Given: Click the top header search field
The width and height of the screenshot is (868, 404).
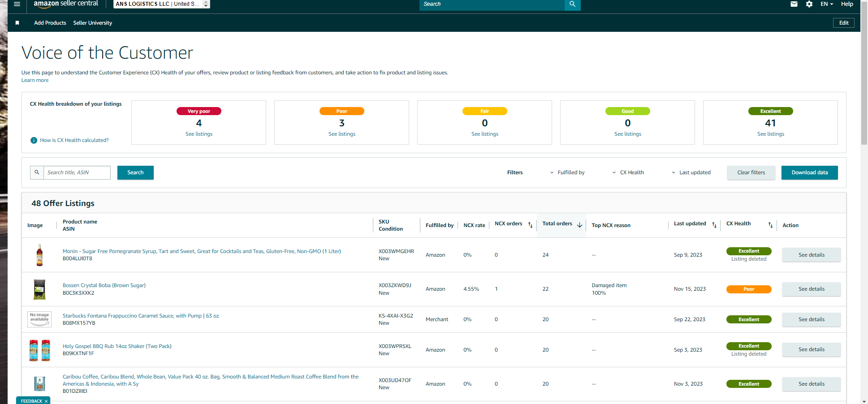Looking at the screenshot, I should coord(492,4).
